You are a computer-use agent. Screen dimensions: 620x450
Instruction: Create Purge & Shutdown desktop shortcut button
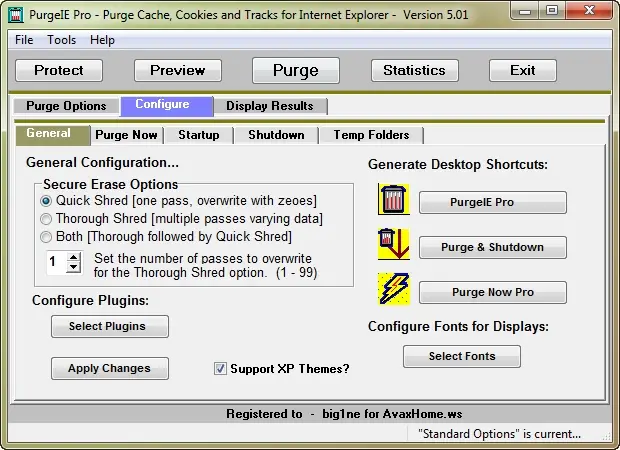pyautogui.click(x=493, y=248)
